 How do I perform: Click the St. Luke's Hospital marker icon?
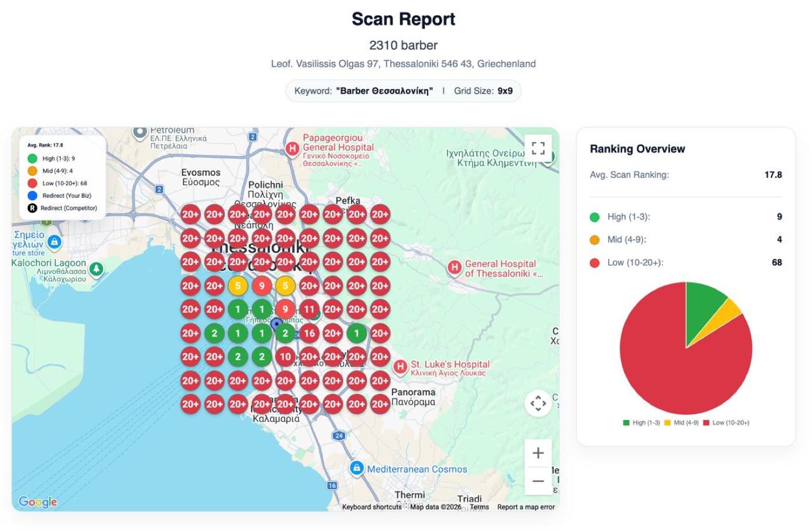pyautogui.click(x=400, y=367)
